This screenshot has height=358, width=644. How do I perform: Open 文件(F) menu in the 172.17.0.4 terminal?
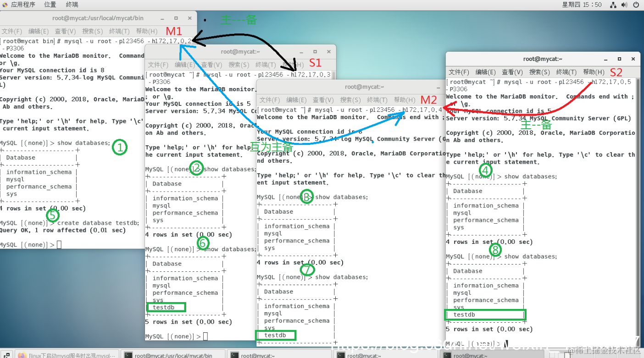pyautogui.click(x=270, y=99)
